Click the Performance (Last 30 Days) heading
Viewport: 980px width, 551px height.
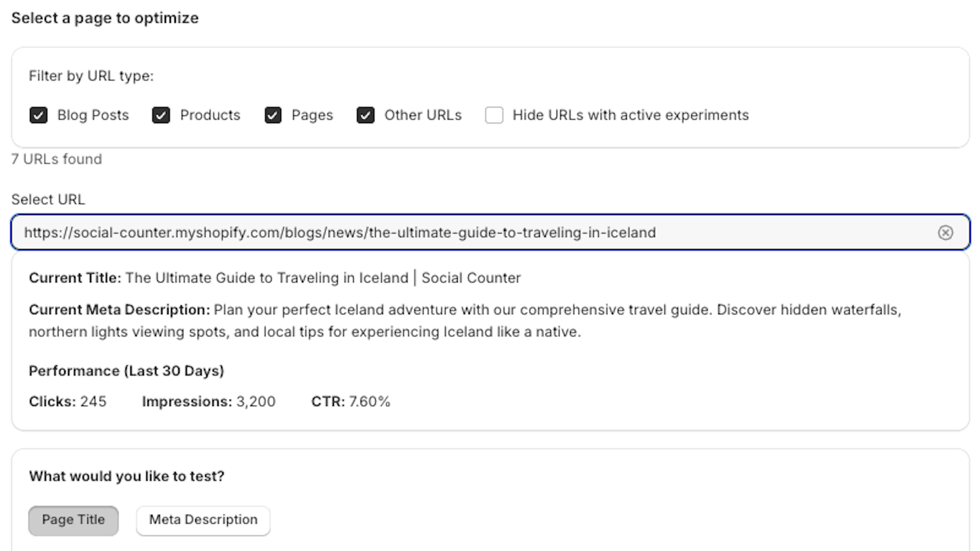[x=126, y=371]
